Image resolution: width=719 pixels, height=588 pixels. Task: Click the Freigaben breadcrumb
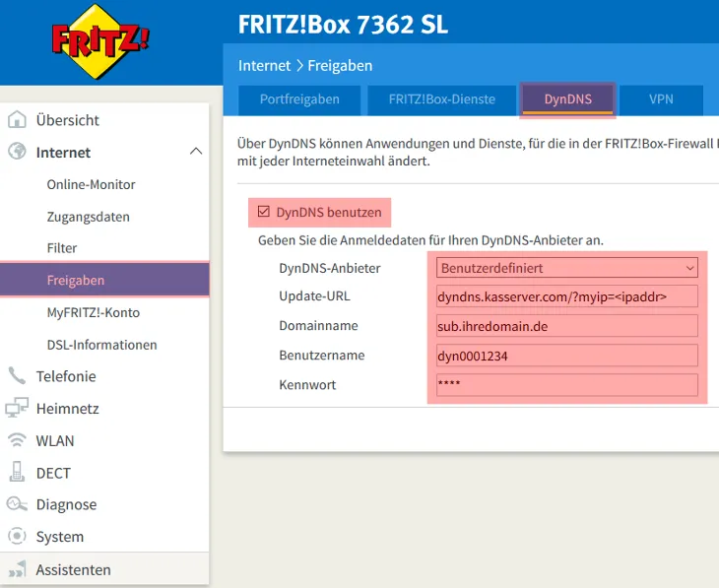(340, 66)
